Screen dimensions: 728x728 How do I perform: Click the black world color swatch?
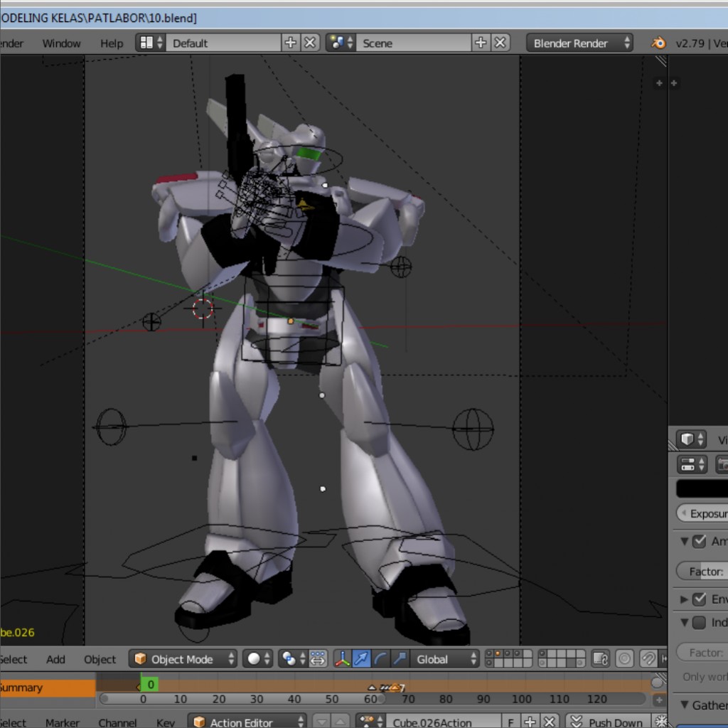click(702, 488)
